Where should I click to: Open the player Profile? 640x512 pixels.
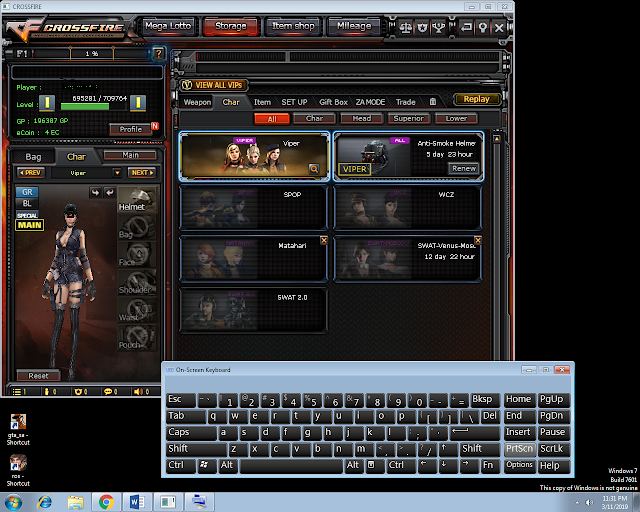click(x=131, y=129)
